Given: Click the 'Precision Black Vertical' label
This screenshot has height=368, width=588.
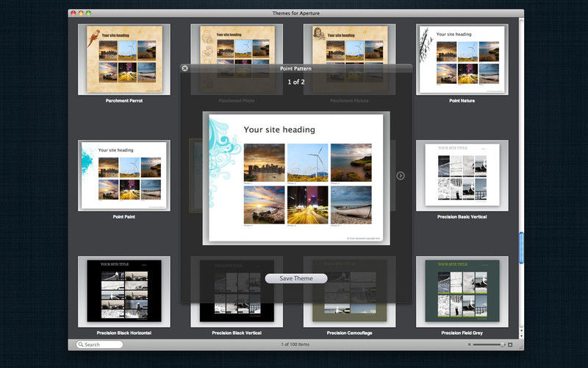Looking at the screenshot, I should [237, 333].
